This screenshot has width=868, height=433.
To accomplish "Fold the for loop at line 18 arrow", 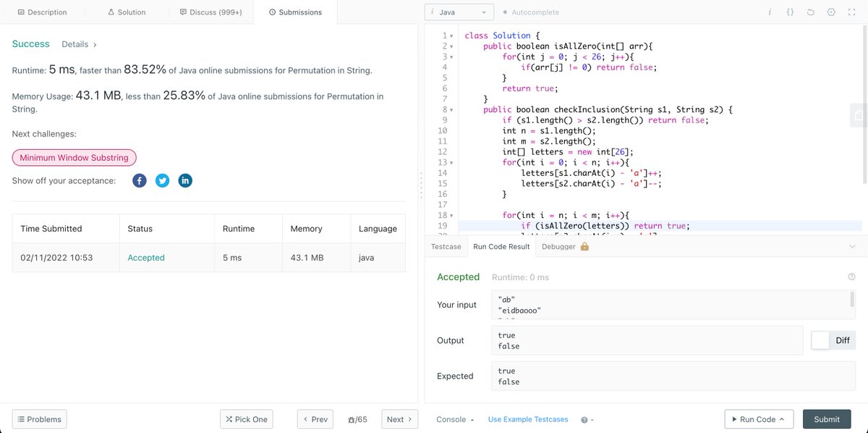I will [452, 216].
